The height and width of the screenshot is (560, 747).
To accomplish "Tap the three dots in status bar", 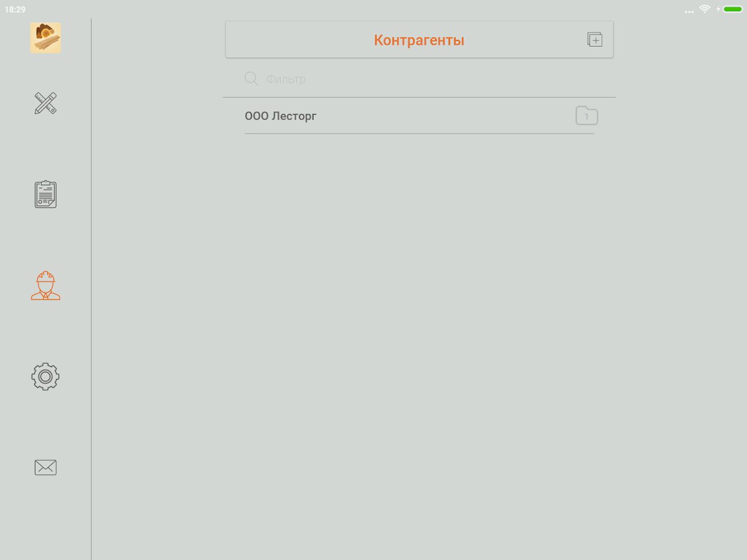I will (x=689, y=11).
